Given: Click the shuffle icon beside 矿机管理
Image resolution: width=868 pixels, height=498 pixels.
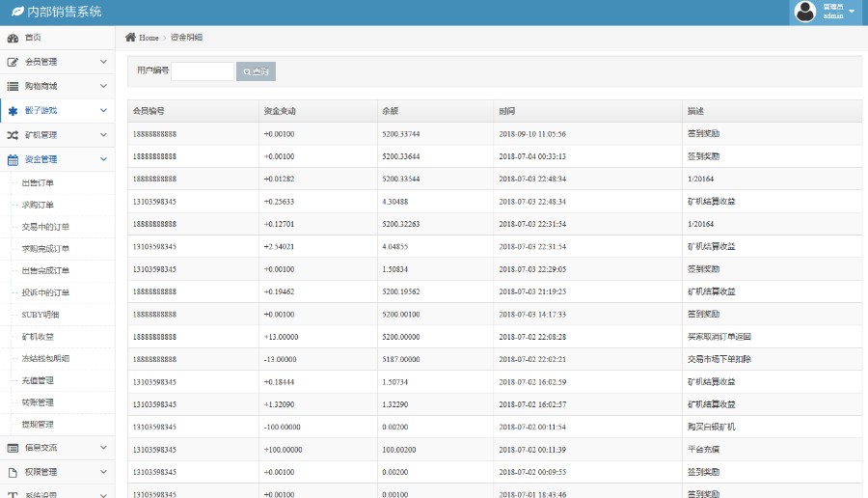Looking at the screenshot, I should click(13, 135).
